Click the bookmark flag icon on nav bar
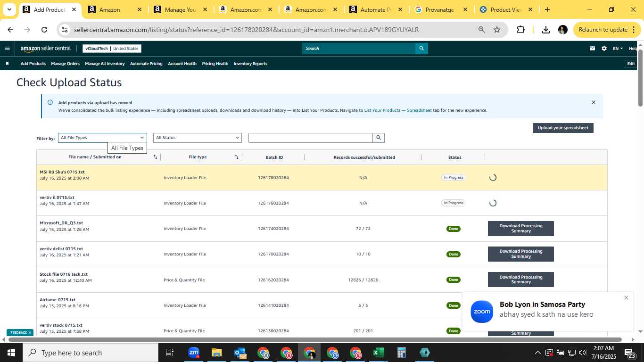This screenshot has width=644, height=362. point(7,64)
